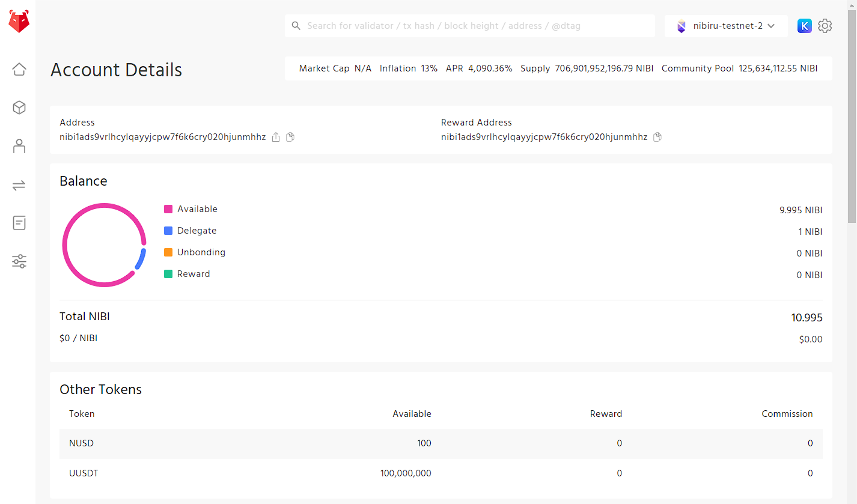Open the settings gear icon
The height and width of the screenshot is (504, 857).
point(825,26)
